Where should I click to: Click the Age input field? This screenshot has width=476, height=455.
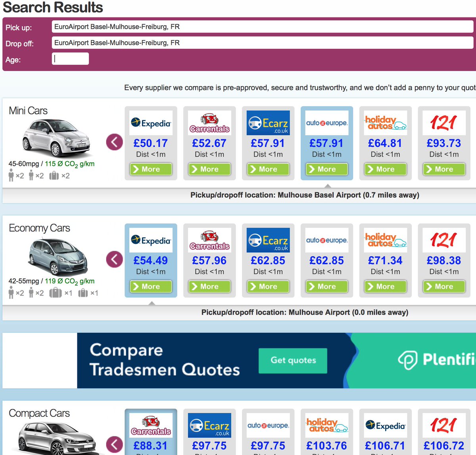point(70,58)
